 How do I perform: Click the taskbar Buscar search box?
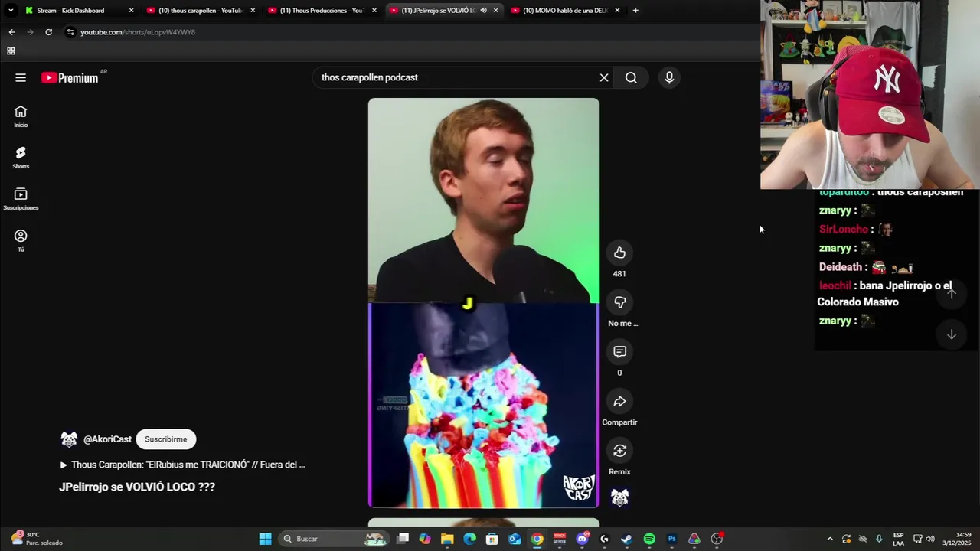(335, 539)
